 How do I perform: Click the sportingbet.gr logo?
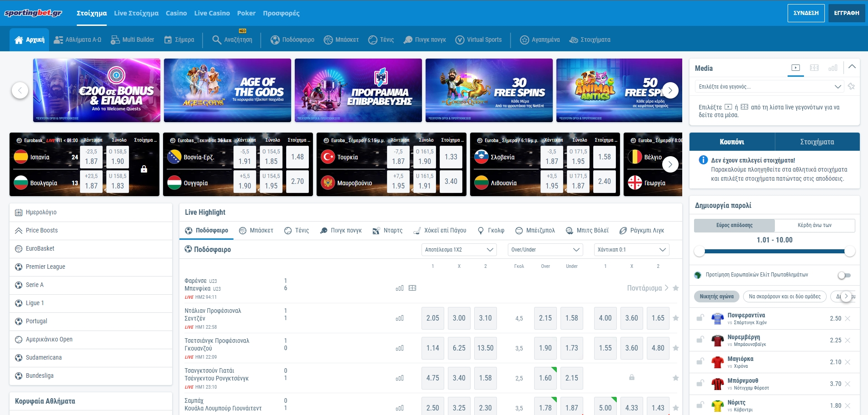[33, 13]
